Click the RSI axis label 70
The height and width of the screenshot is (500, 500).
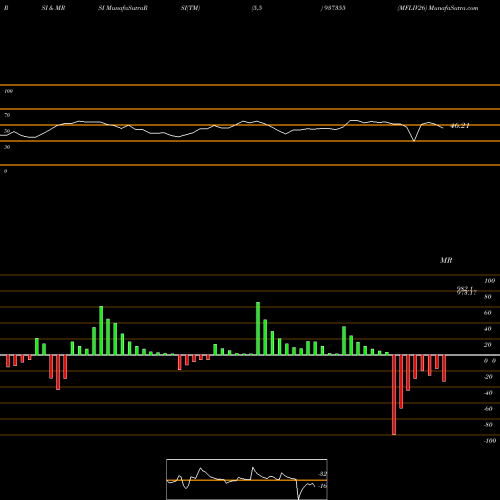7,115
